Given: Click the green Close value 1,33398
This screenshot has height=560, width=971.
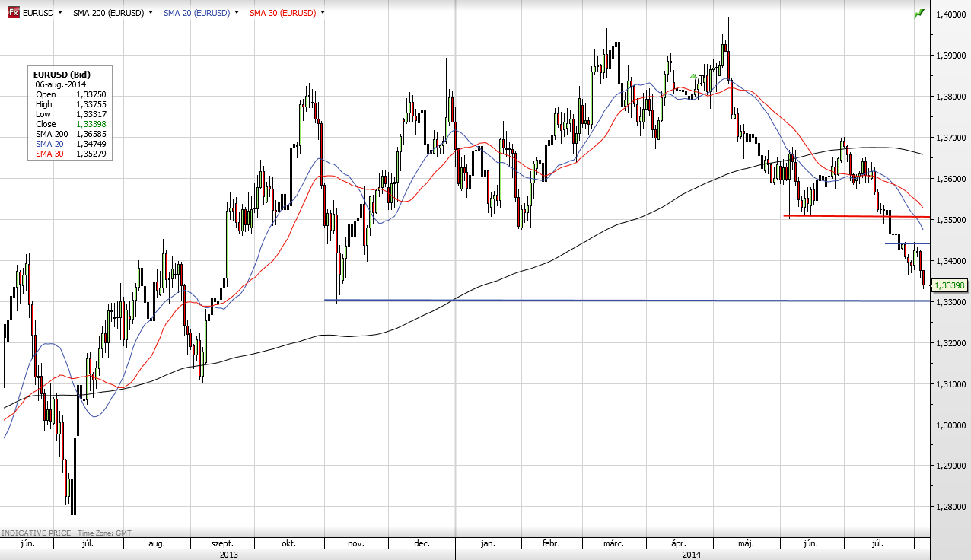Looking at the screenshot, I should [x=90, y=124].
